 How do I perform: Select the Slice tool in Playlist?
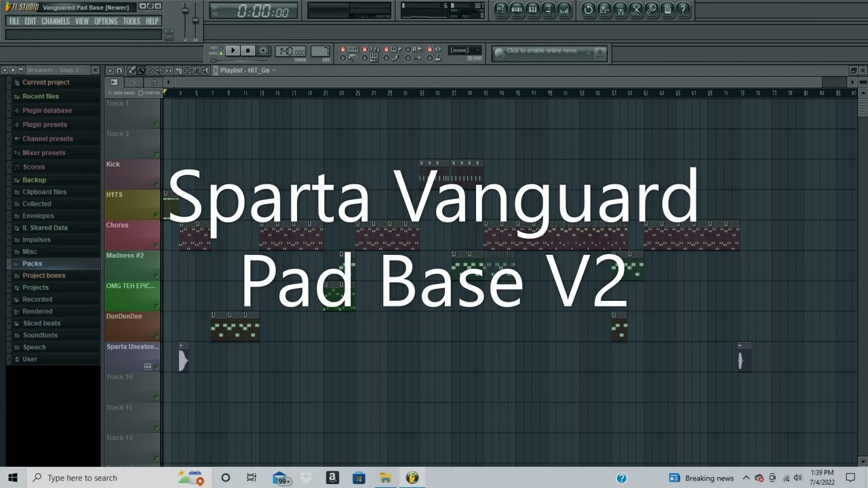(178, 70)
